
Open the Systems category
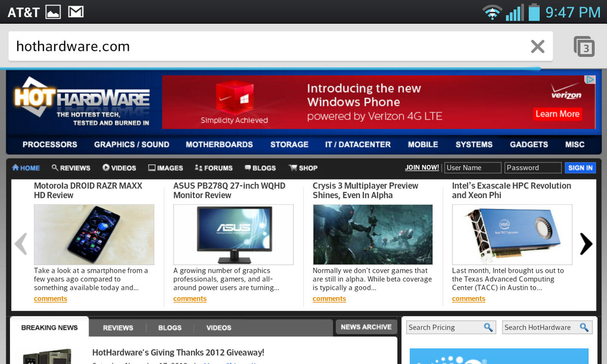point(474,144)
